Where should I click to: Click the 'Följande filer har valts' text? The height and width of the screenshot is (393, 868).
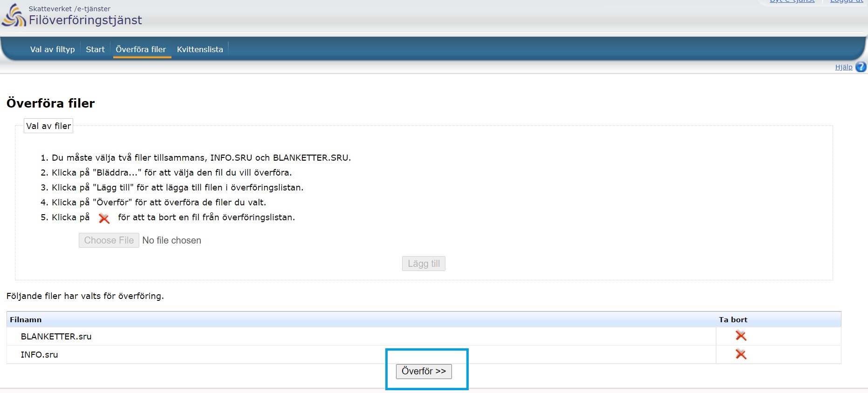coord(85,296)
